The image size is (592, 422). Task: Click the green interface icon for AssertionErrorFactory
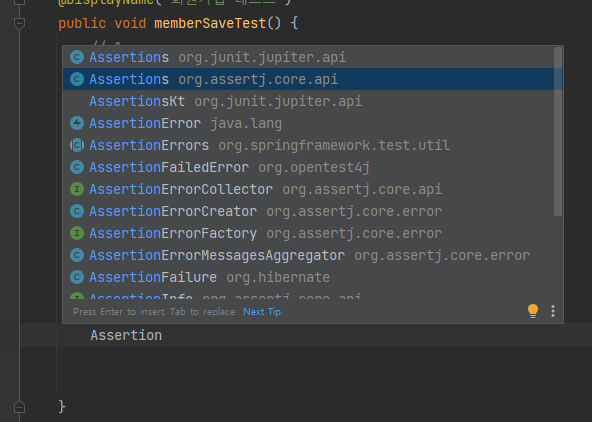pyautogui.click(x=77, y=233)
